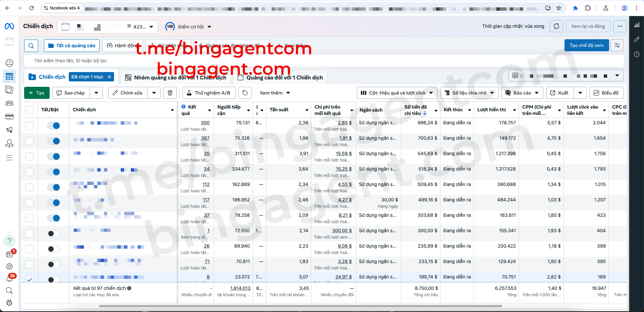Open Settings gear icon in sidebar
The height and width of the screenshot is (312, 644).
(x=9, y=266)
